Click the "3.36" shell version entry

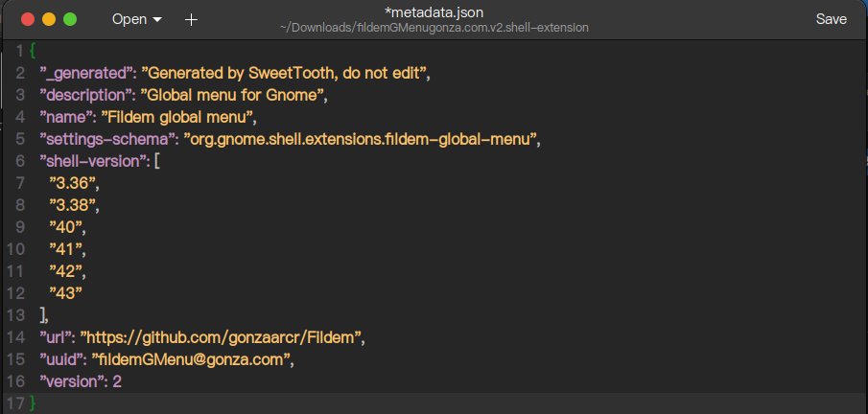click(74, 183)
